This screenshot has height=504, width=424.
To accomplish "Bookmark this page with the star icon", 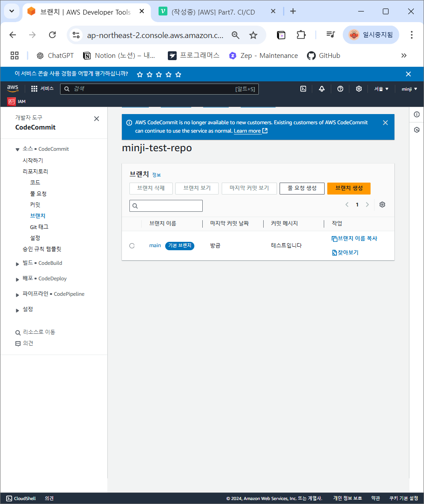I will (253, 35).
